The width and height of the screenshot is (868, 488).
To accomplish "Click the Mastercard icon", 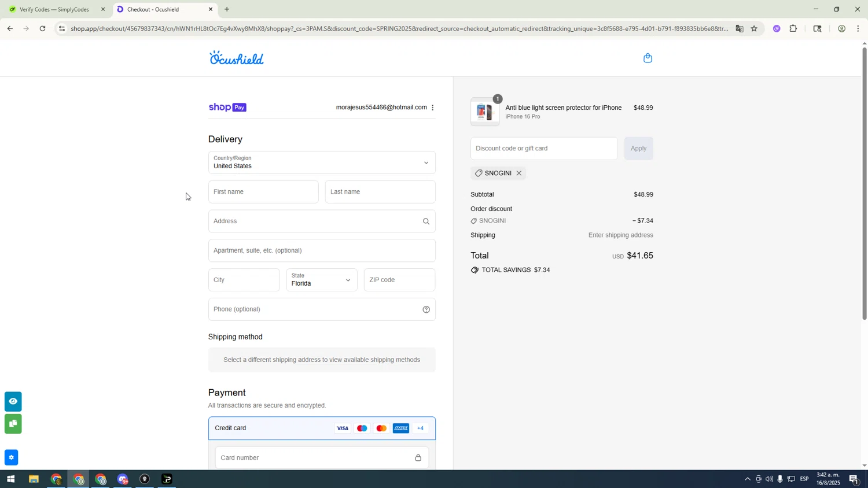I will 381,428.
